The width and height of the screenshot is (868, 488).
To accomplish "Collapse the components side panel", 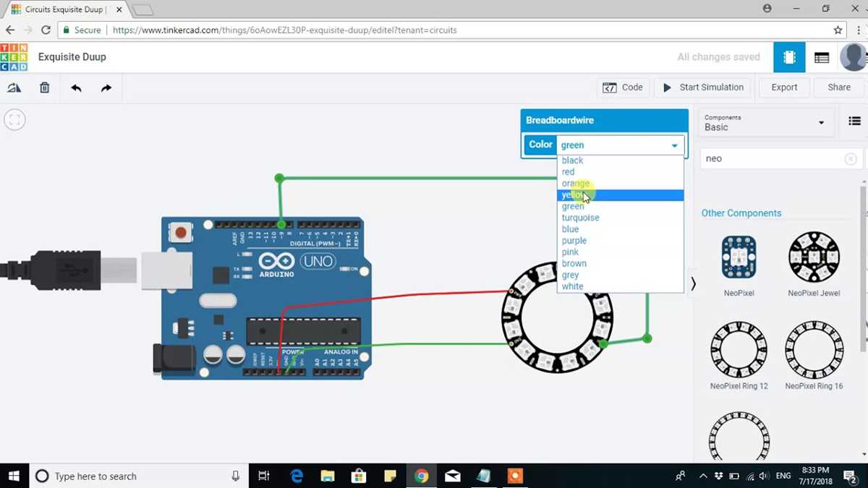I will pyautogui.click(x=693, y=283).
